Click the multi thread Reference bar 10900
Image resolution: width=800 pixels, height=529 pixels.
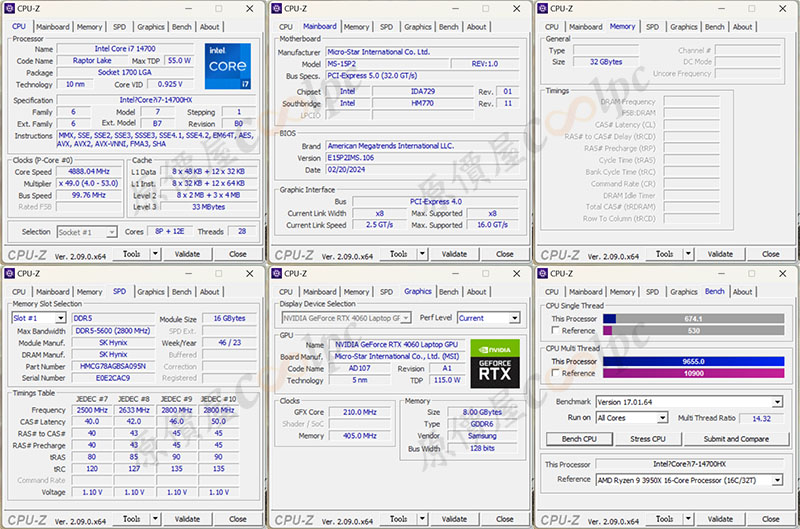tap(693, 373)
